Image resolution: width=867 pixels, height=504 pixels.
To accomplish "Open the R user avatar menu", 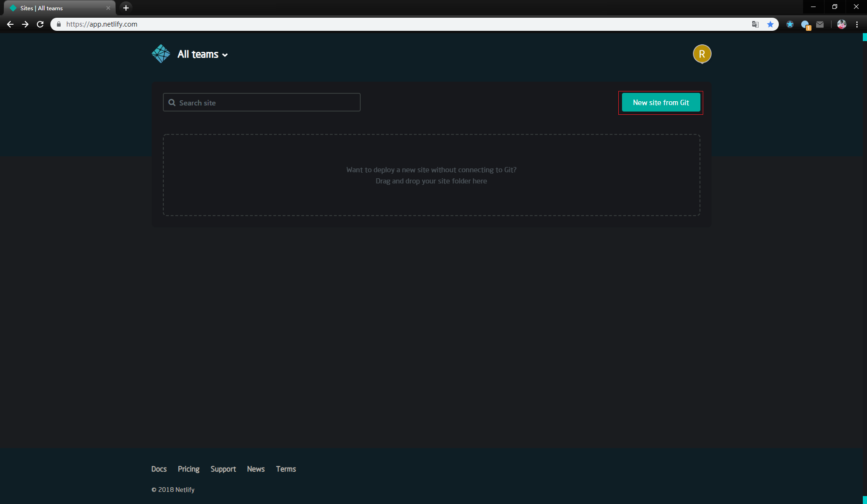I will pyautogui.click(x=702, y=54).
